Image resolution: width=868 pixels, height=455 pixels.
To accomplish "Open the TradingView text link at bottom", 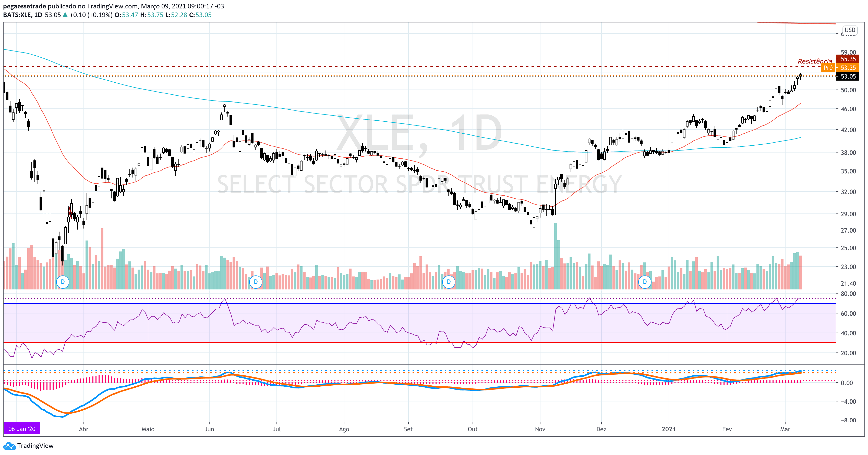I will (35, 446).
